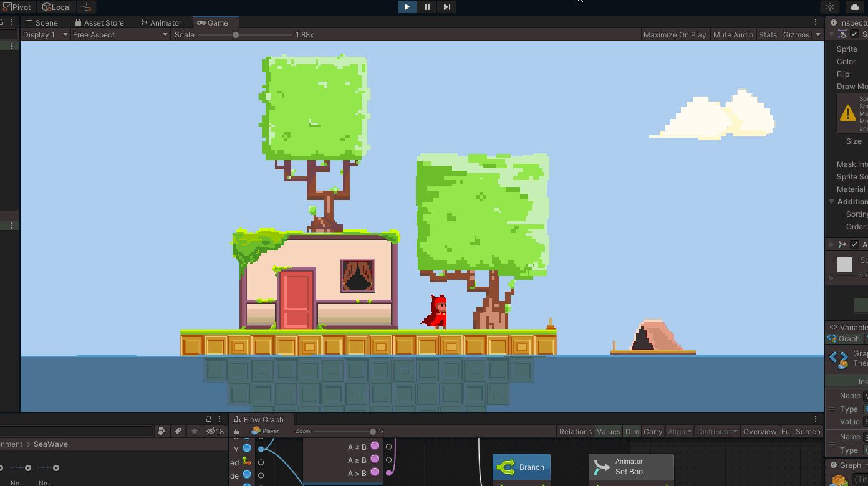Image resolution: width=868 pixels, height=486 pixels.
Task: Click the Graph variables code icon
Action: tap(838, 358)
